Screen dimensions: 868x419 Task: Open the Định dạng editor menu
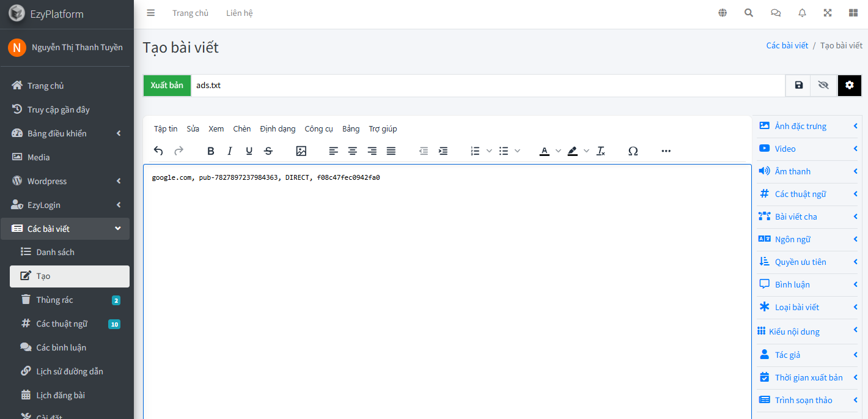click(278, 128)
